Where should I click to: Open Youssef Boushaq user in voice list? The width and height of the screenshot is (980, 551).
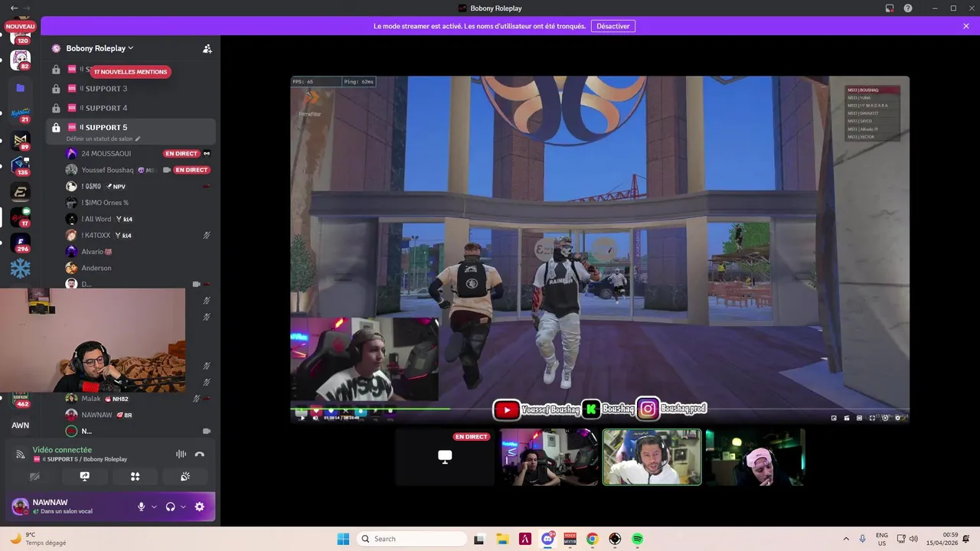[x=138, y=170]
